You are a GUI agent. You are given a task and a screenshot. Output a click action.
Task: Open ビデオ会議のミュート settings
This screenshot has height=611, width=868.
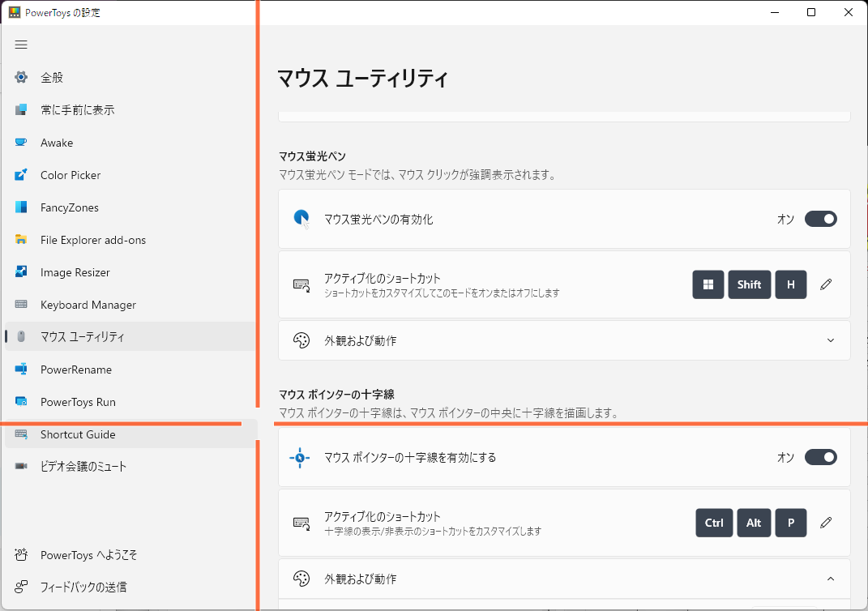click(x=130, y=466)
